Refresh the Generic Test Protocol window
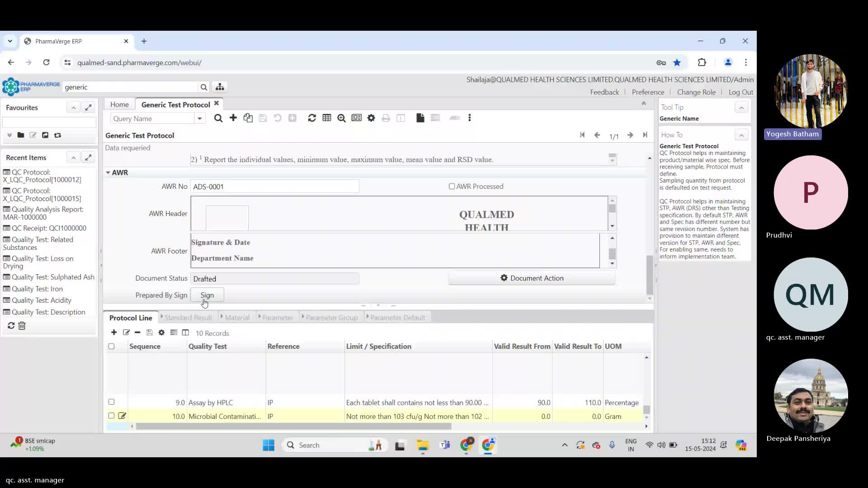Viewport: 868px width, 488px height. (312, 118)
